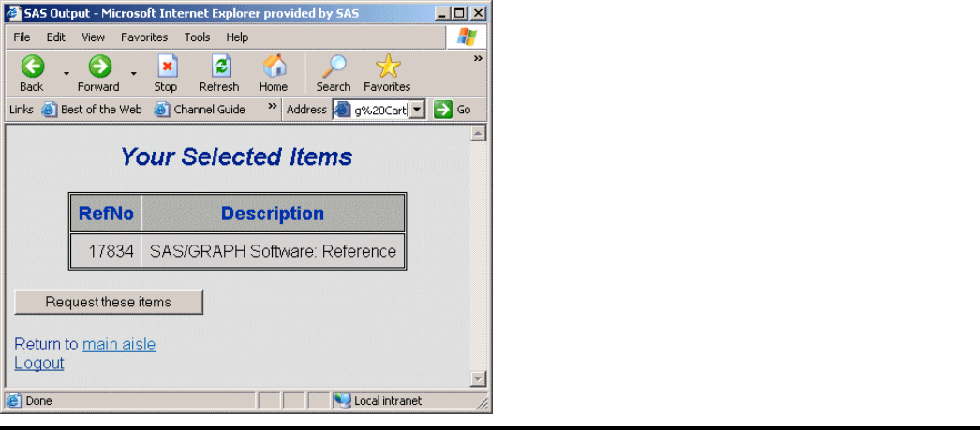Minimize the SAS Output window
This screenshot has height=430, width=980.
[443, 13]
